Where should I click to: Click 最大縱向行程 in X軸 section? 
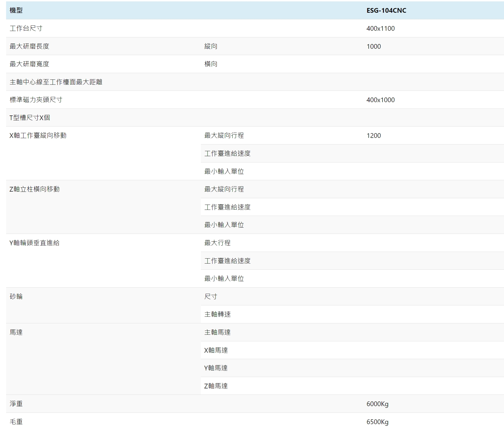[x=224, y=135]
